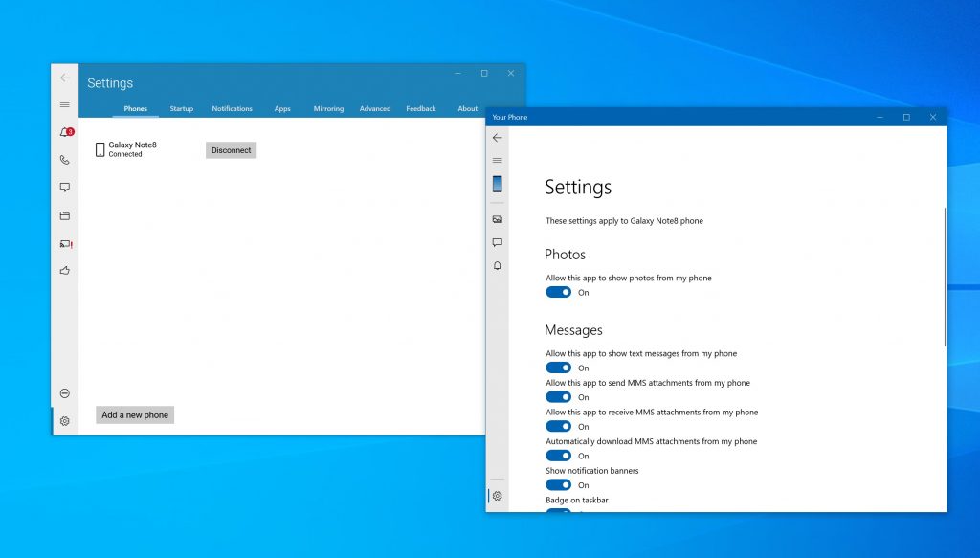Click Add a new phone button
This screenshot has height=558, width=980.
coord(135,414)
